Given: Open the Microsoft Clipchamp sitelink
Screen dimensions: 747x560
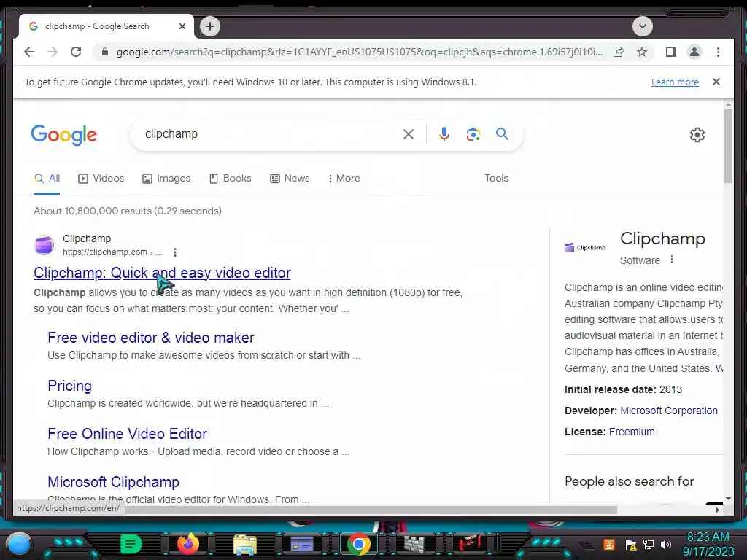Looking at the screenshot, I should (113, 482).
